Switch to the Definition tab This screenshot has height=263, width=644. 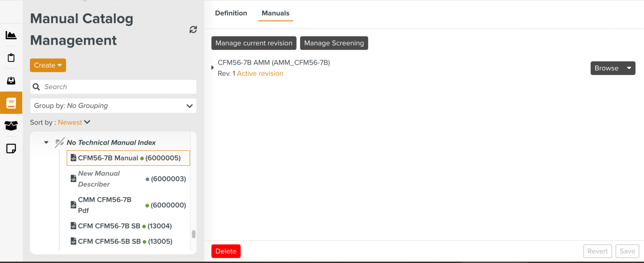(x=231, y=13)
